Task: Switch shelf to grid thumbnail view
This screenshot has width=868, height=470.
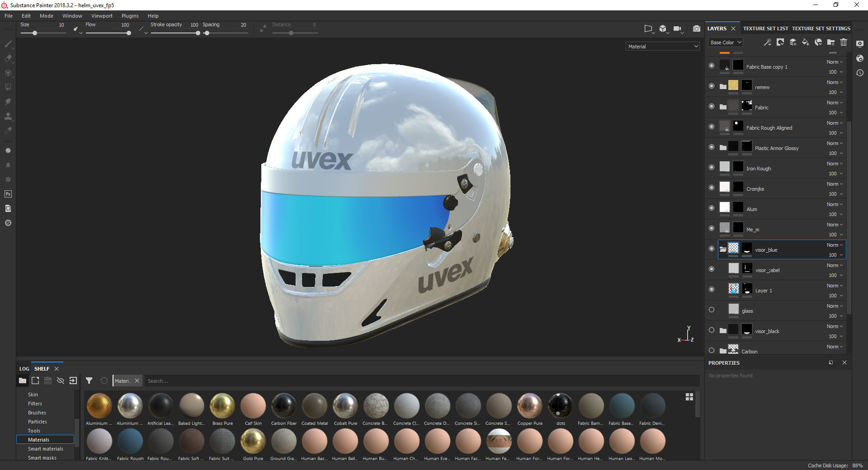Action: pyautogui.click(x=689, y=397)
